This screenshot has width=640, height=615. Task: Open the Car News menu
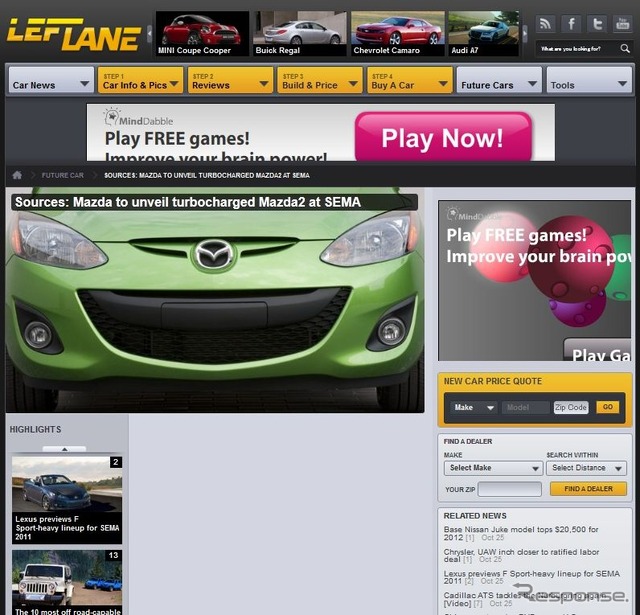[x=51, y=80]
